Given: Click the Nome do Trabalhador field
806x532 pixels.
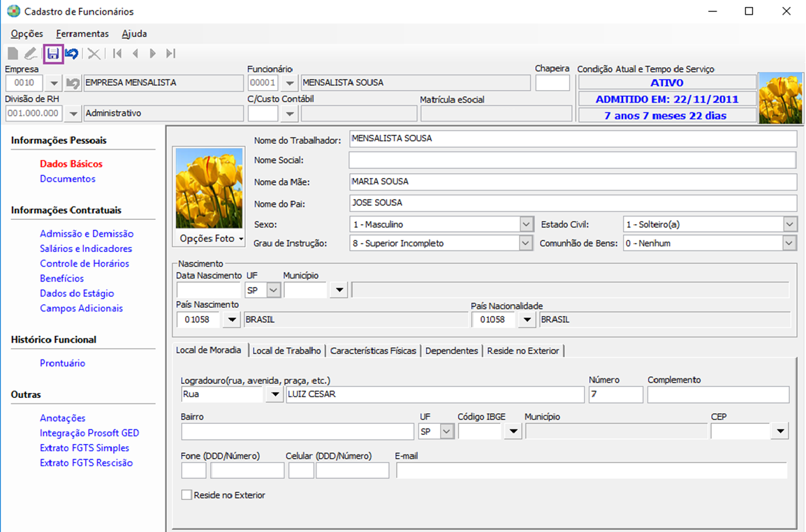Looking at the screenshot, I should pyautogui.click(x=573, y=139).
